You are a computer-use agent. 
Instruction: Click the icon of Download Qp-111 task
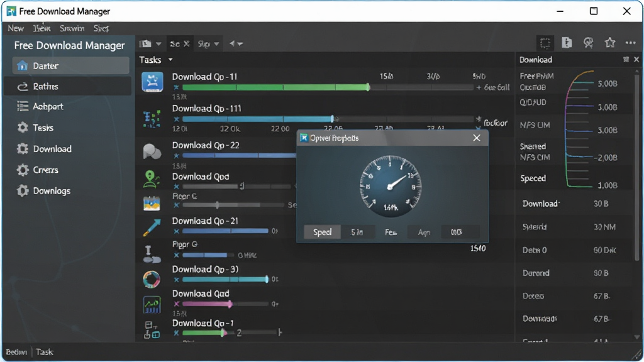tap(152, 119)
